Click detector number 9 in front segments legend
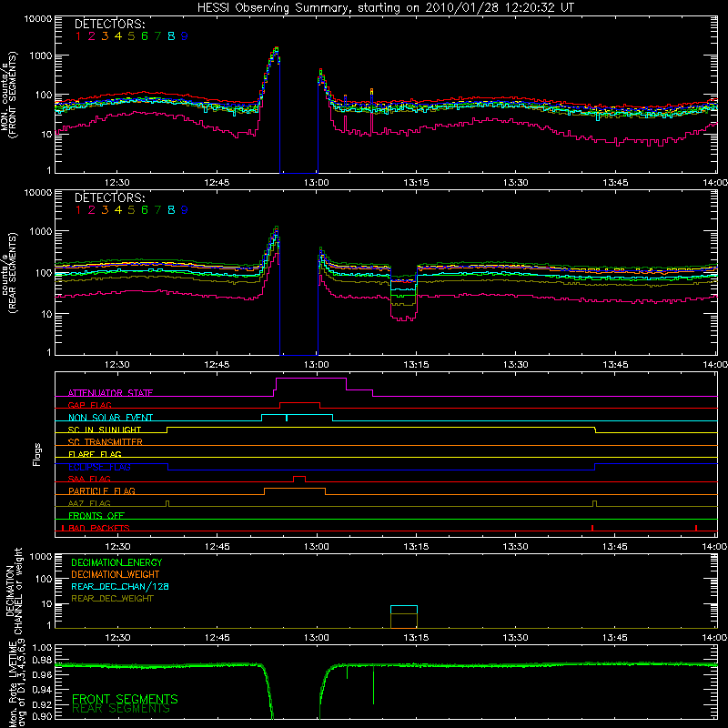This screenshot has height=728, width=728. point(185,36)
